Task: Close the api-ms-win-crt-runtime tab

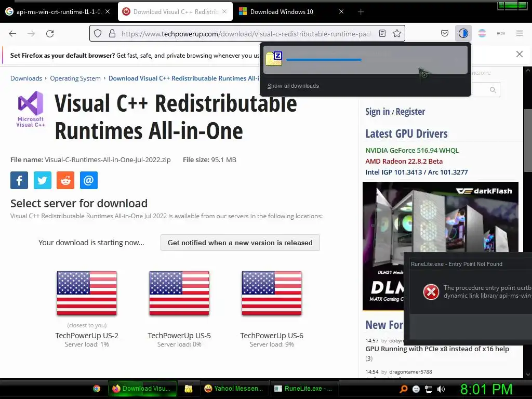Action: 108,11
